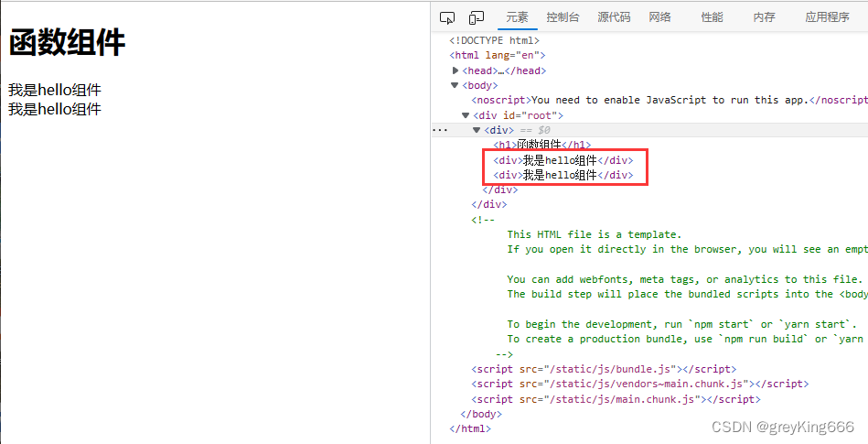Open the 元素 tab

[518, 17]
